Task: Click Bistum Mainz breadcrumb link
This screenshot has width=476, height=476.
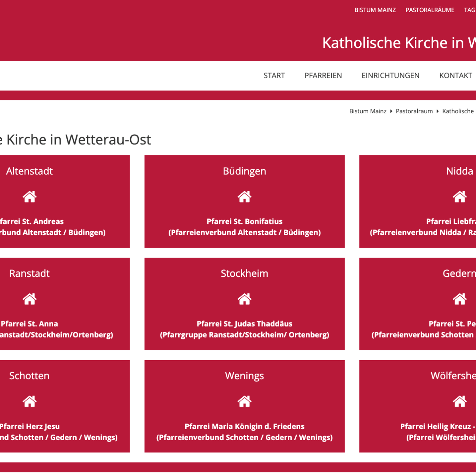Action: [368, 111]
